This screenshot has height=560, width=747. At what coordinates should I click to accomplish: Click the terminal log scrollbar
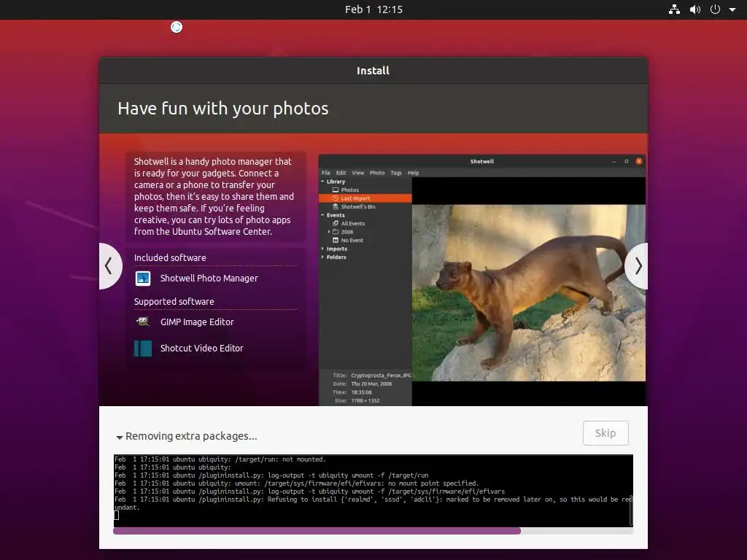[631, 510]
